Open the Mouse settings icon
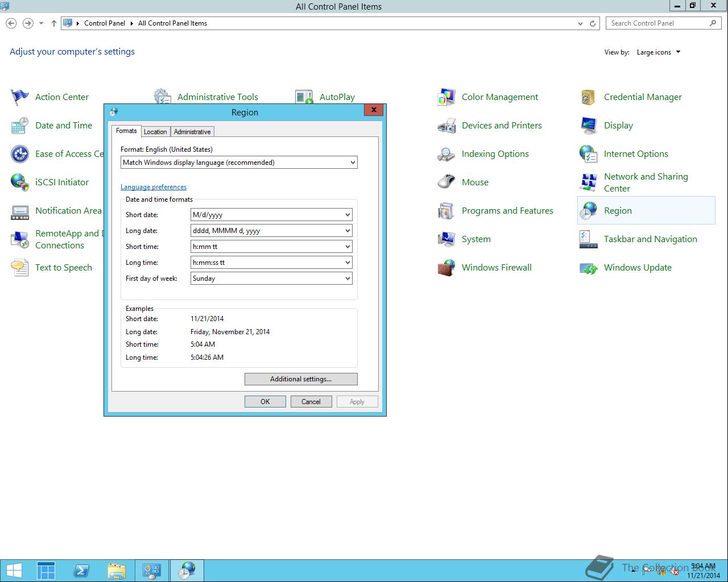 pos(446,182)
